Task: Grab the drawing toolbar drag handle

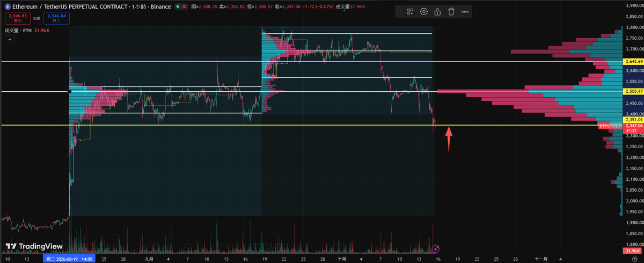Action: click(x=400, y=12)
